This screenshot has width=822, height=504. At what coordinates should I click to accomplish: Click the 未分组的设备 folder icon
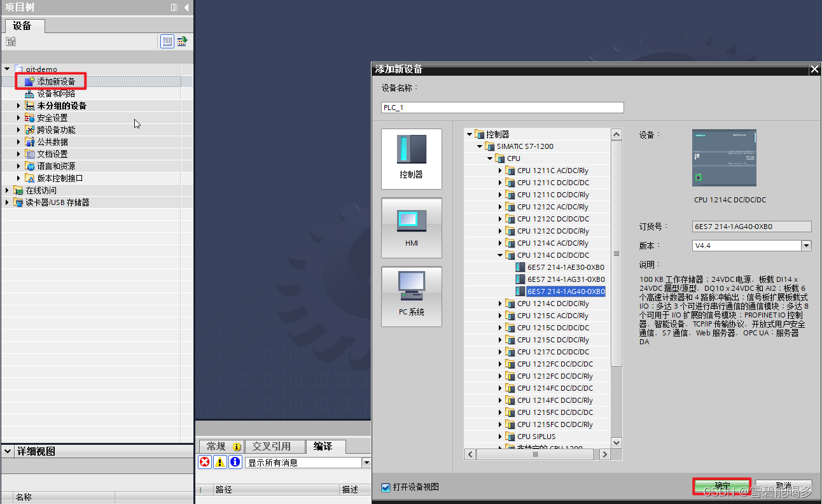[x=29, y=106]
